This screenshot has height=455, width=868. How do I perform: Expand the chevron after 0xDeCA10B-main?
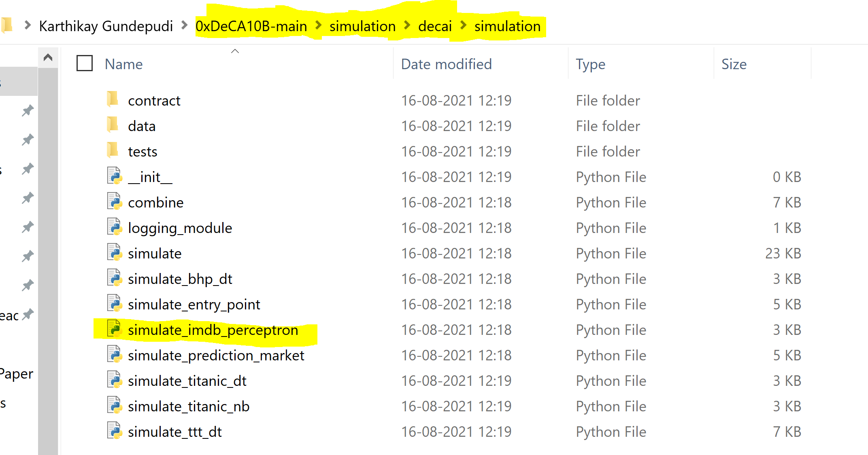pyautogui.click(x=319, y=25)
